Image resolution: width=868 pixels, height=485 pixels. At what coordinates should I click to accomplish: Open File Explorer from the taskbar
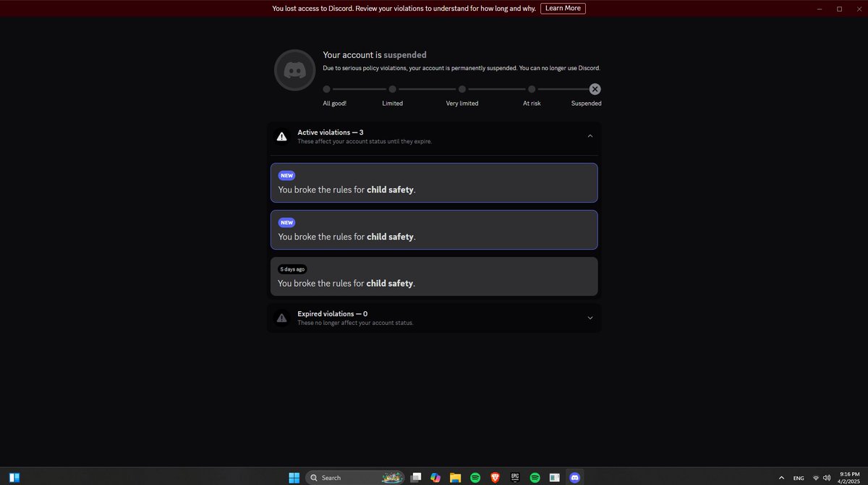[456, 478]
